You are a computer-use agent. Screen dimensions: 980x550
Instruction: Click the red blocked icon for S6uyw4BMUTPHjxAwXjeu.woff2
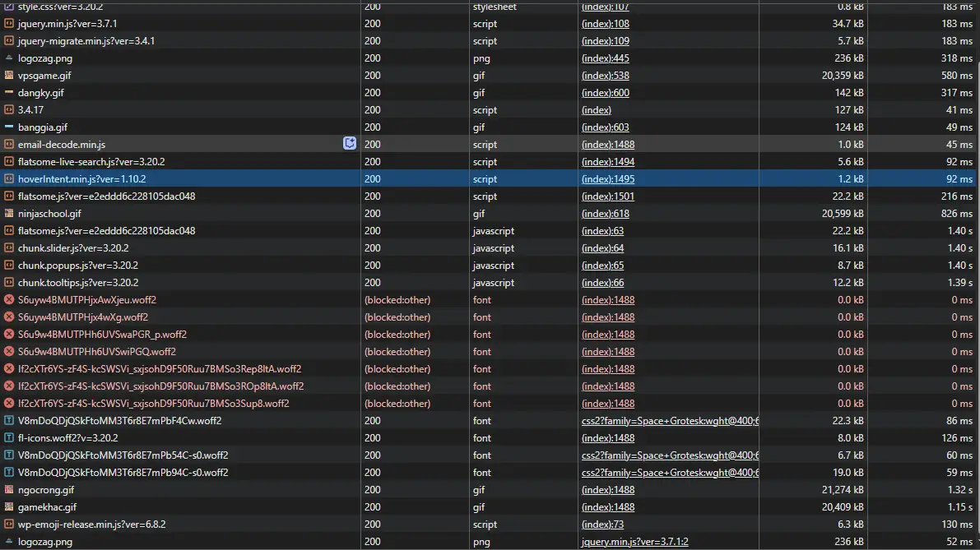coord(9,300)
